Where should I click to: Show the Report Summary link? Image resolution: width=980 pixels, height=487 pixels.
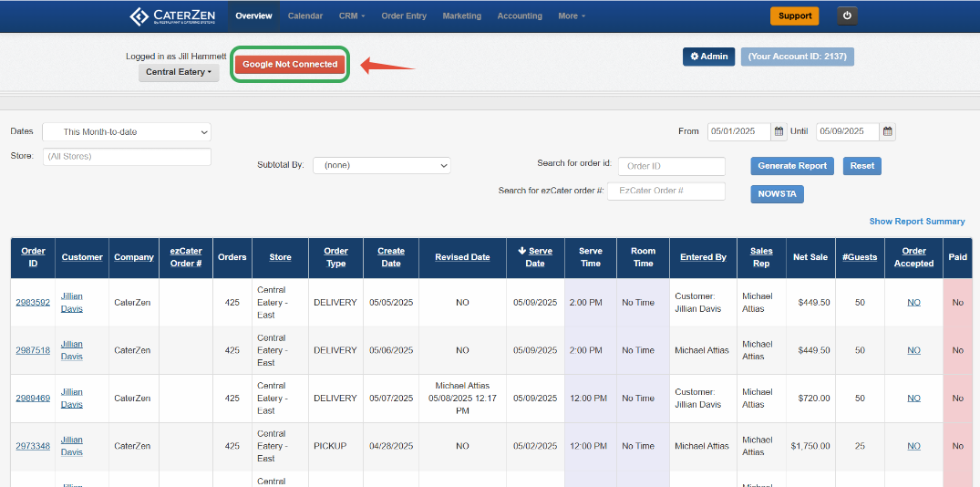tap(917, 222)
